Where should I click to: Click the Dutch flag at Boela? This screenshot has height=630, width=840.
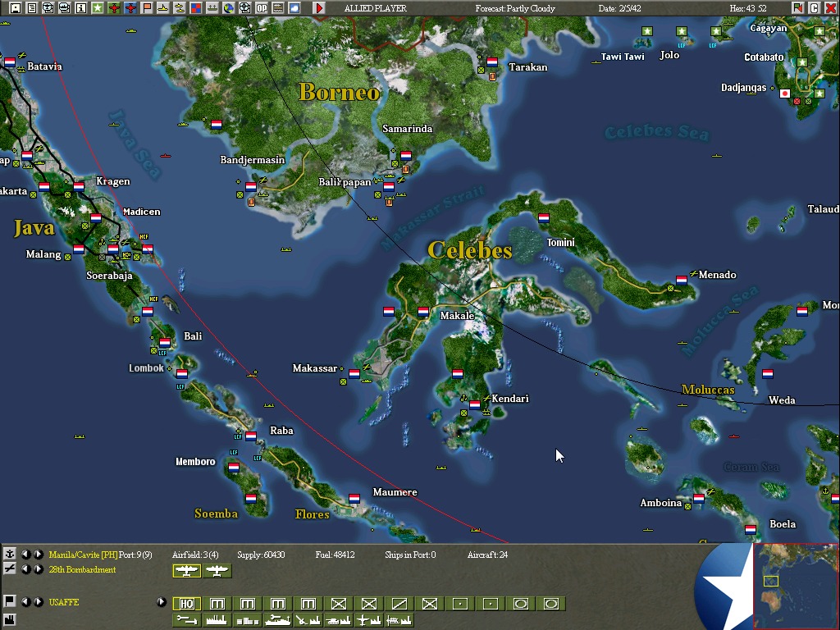[x=751, y=530]
